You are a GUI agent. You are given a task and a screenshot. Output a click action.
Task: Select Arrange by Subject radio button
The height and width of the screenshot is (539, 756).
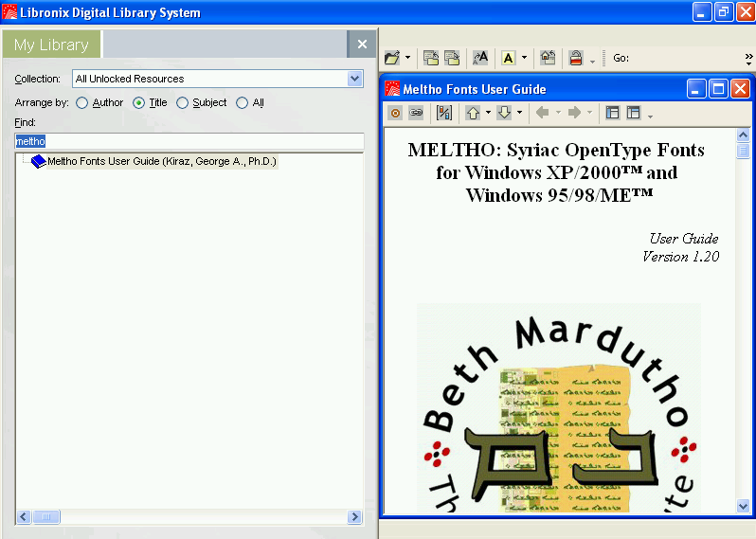(x=182, y=102)
